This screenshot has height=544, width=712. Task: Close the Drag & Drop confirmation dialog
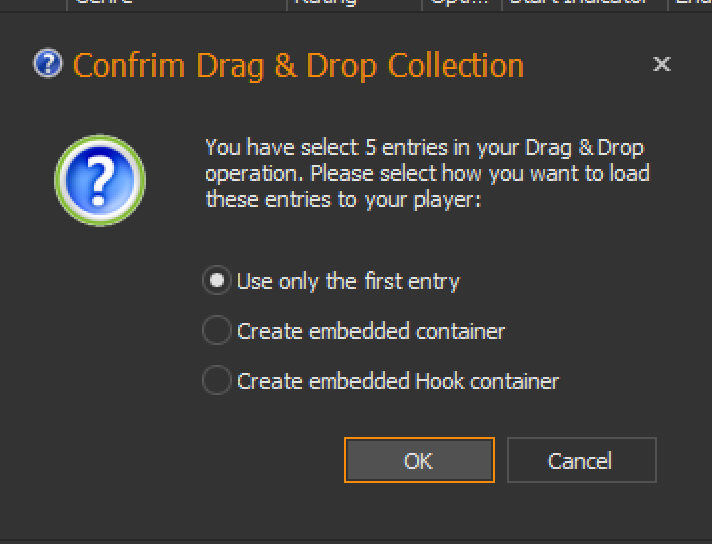(x=661, y=65)
